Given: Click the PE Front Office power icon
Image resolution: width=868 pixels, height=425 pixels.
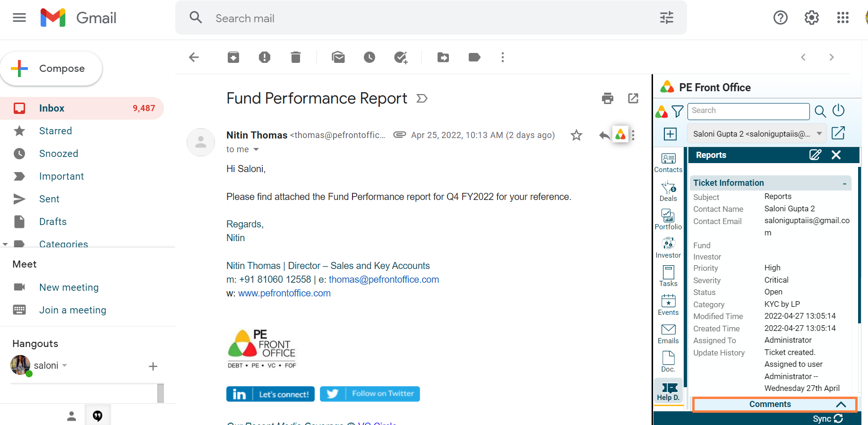Looking at the screenshot, I should click(838, 111).
